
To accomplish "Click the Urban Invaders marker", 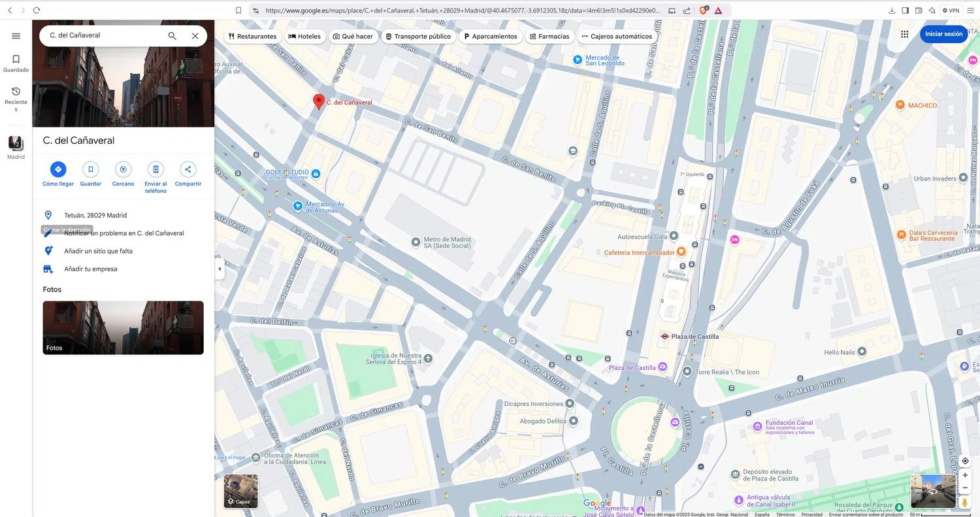I will point(963,178).
